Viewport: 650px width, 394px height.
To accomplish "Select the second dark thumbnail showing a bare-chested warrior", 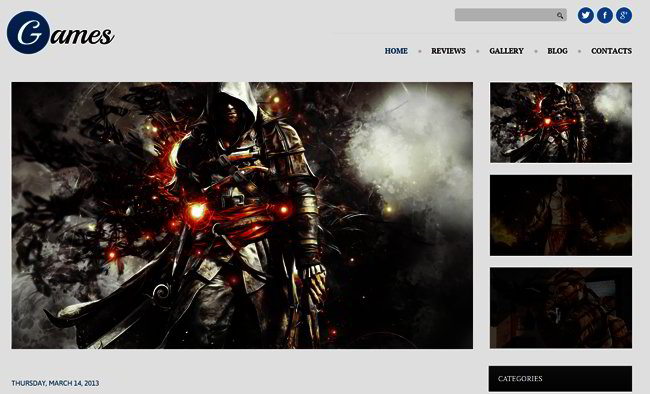I will 561,215.
